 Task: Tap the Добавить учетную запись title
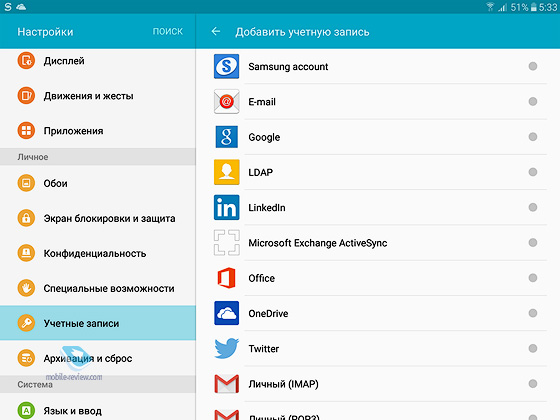pyautogui.click(x=302, y=32)
